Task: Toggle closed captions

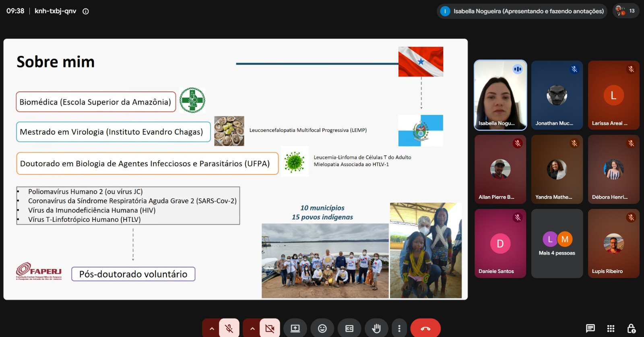Action: tap(349, 329)
